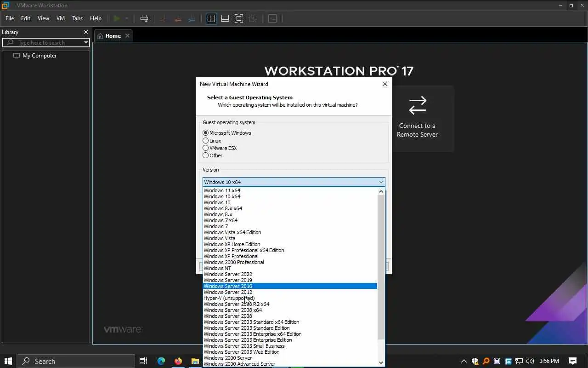588x368 pixels.
Task: Click the console view toolbar icon
Action: tap(272, 18)
